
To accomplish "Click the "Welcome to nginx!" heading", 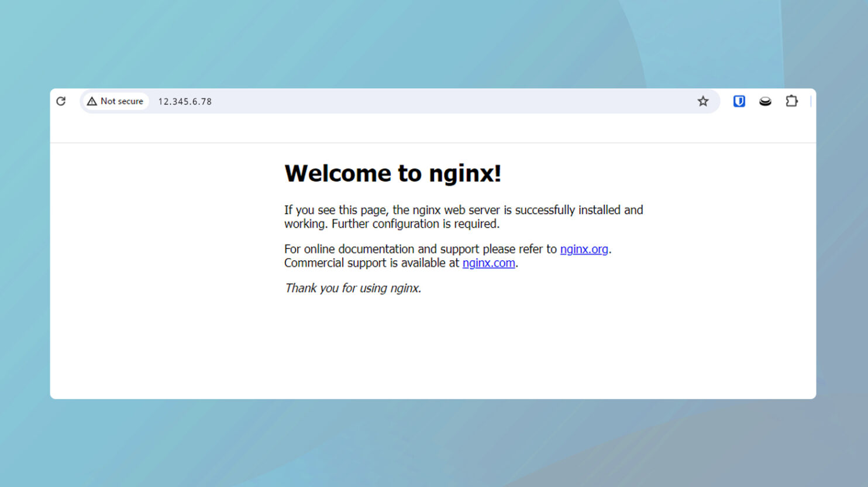I will point(392,174).
